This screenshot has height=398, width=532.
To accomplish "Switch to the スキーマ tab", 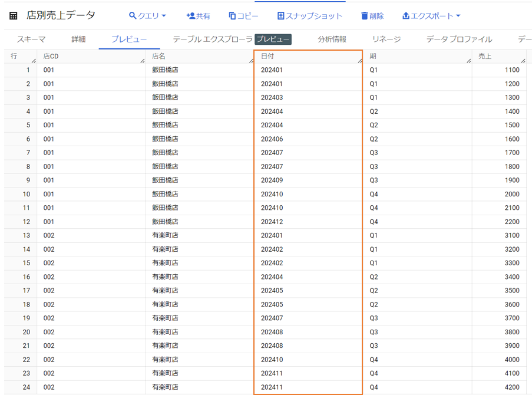I will pyautogui.click(x=31, y=40).
